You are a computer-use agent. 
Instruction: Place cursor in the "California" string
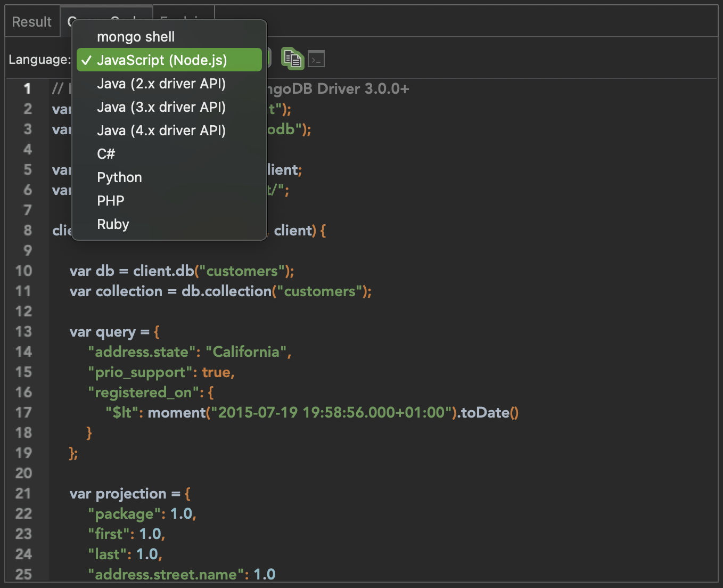[x=246, y=352]
